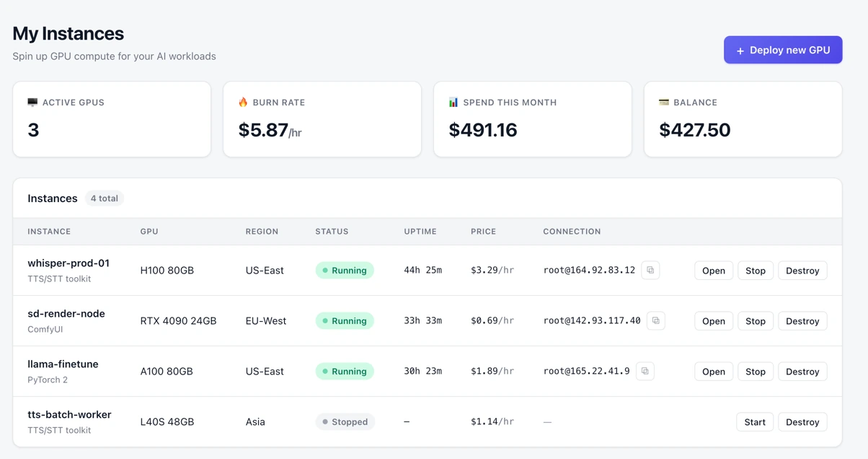This screenshot has width=868, height=459.
Task: Click the $491.16 monthly spend value
Action: pyautogui.click(x=483, y=130)
